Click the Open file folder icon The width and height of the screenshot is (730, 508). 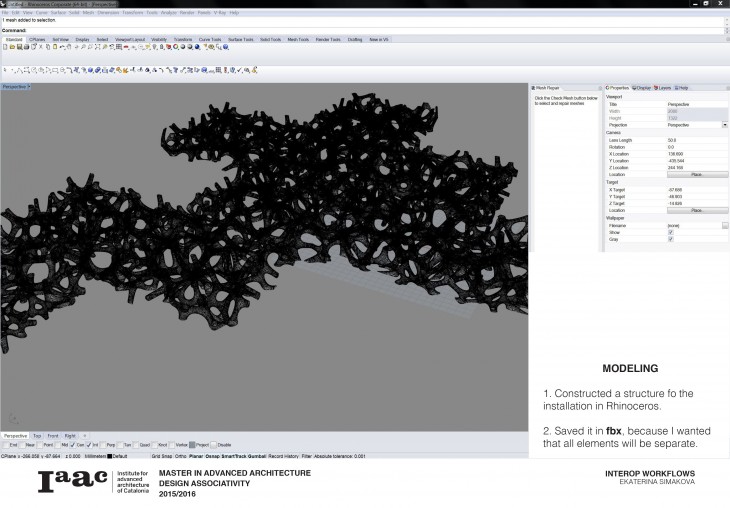pyautogui.click(x=10, y=47)
